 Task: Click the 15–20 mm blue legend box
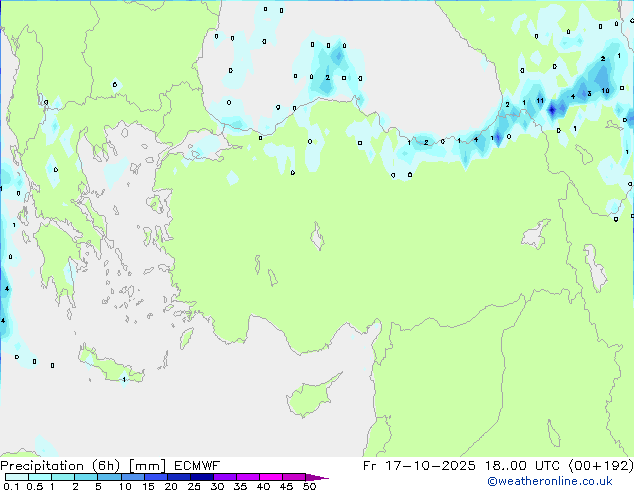pos(155,477)
